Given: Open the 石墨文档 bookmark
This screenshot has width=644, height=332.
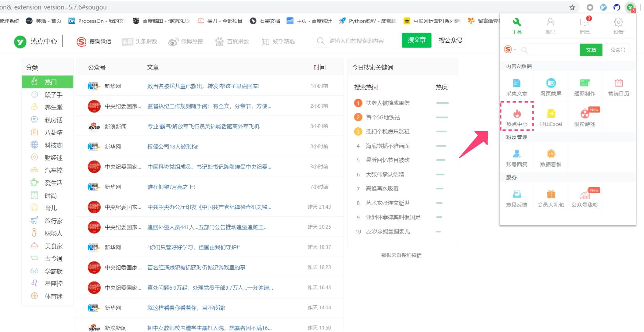Looking at the screenshot, I should point(265,21).
